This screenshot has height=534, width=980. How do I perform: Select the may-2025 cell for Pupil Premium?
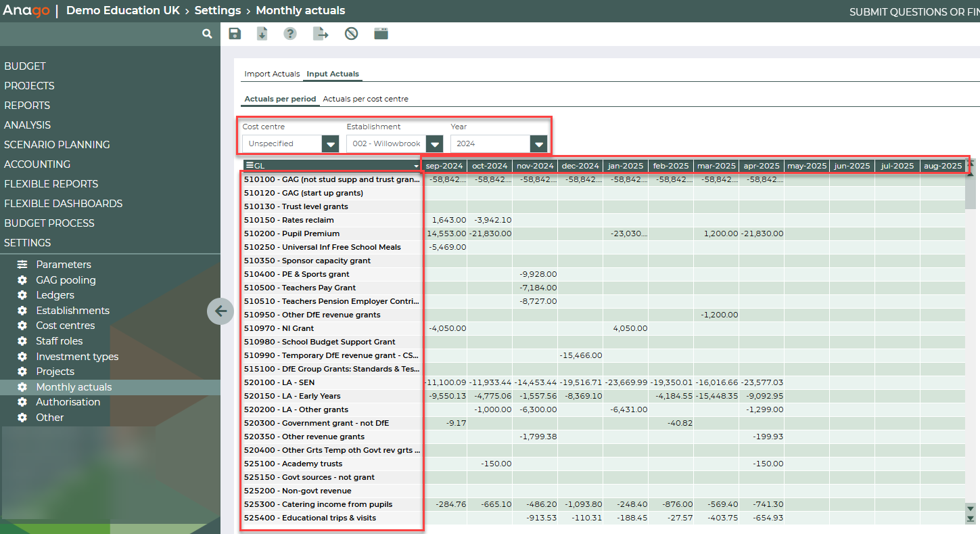[x=806, y=233]
